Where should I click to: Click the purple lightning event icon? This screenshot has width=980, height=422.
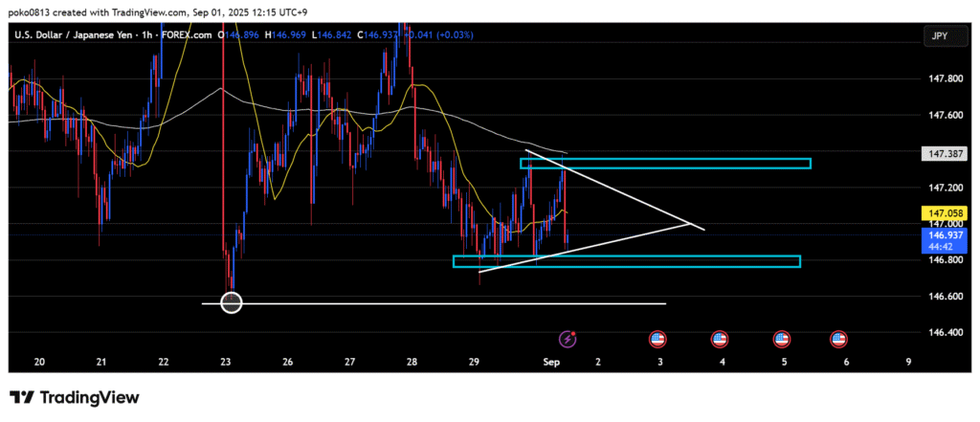pos(568,338)
